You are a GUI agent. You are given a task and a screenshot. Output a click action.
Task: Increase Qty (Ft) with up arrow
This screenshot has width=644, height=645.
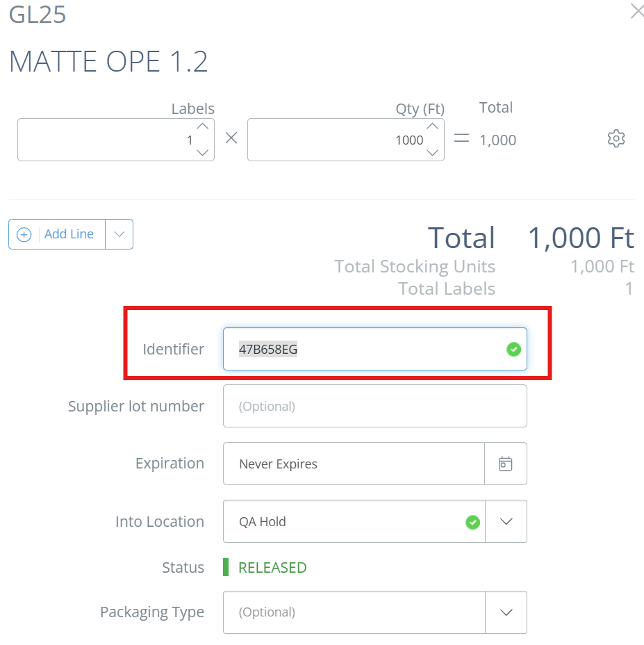(x=432, y=126)
